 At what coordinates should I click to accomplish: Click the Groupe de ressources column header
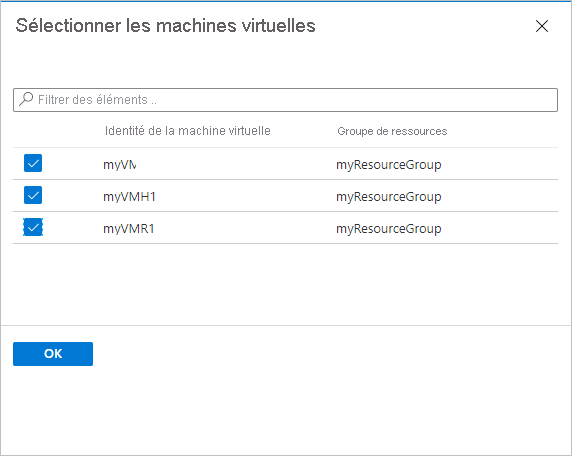pyautogui.click(x=392, y=131)
